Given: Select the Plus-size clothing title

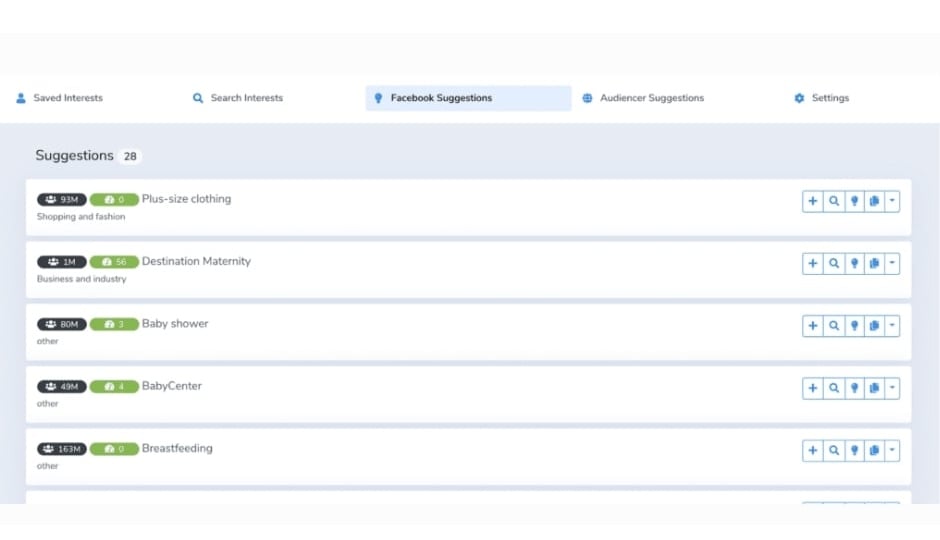Looking at the screenshot, I should point(186,199).
